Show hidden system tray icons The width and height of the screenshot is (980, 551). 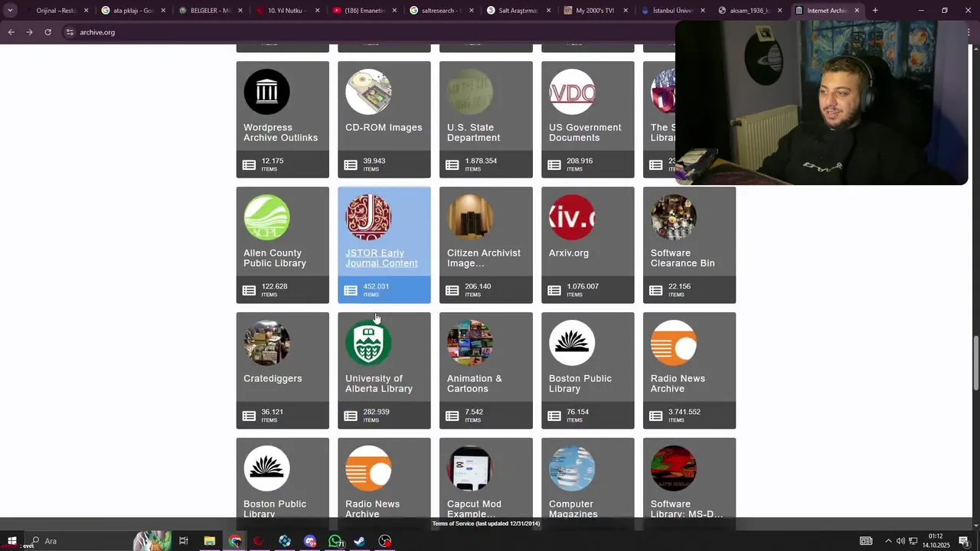[x=889, y=541]
